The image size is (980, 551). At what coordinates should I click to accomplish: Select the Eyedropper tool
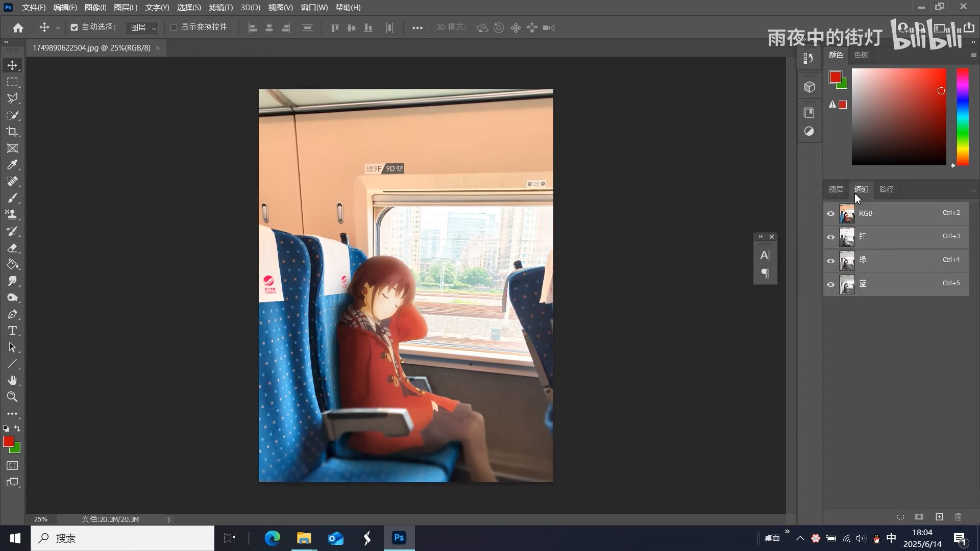(12, 165)
